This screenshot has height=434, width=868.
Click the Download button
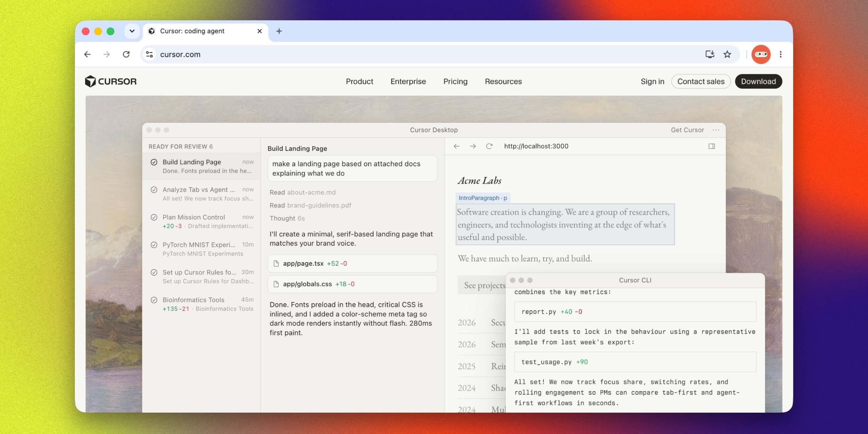click(758, 81)
